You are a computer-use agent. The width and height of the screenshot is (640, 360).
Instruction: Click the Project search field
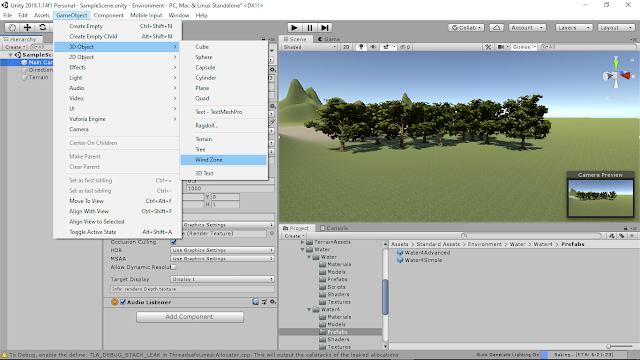532,236
